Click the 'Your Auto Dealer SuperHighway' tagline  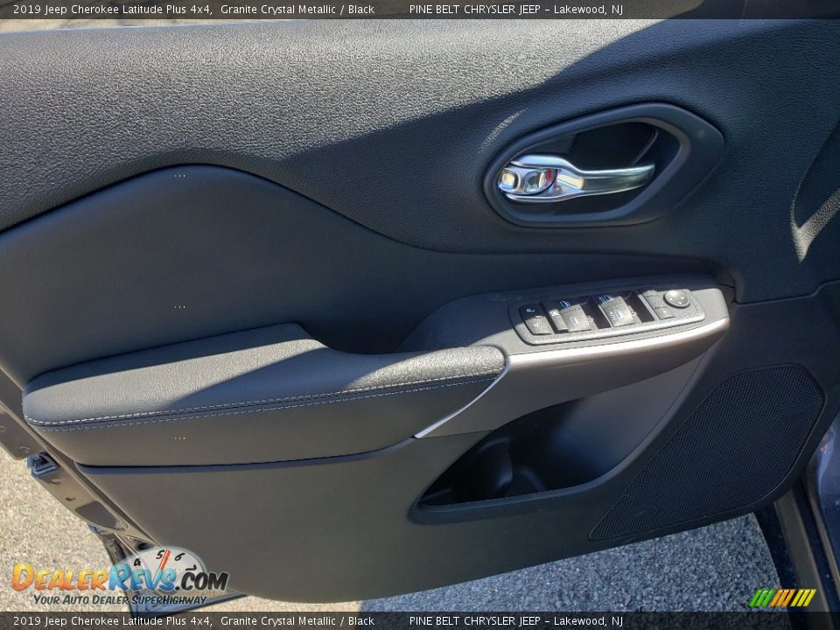click(x=120, y=599)
